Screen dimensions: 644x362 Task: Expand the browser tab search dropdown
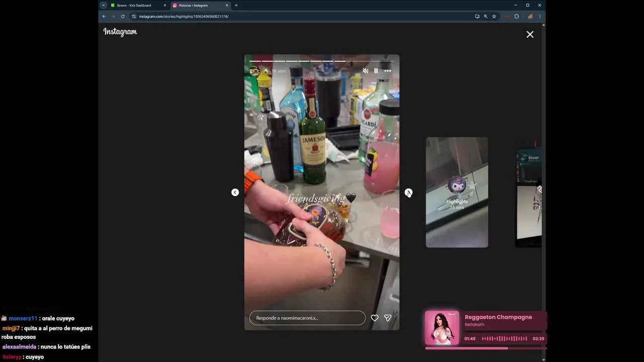click(103, 6)
